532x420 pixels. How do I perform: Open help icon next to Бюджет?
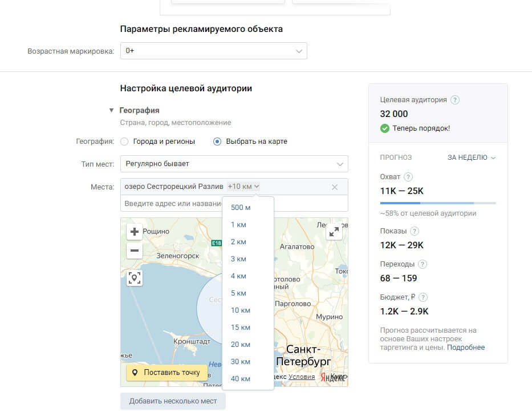click(423, 297)
